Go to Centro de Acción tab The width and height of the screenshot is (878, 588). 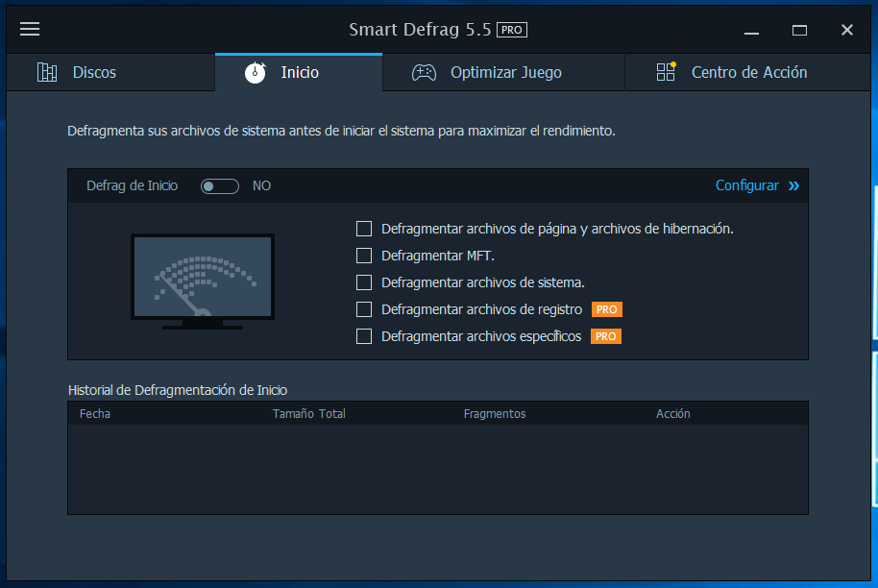tap(747, 72)
